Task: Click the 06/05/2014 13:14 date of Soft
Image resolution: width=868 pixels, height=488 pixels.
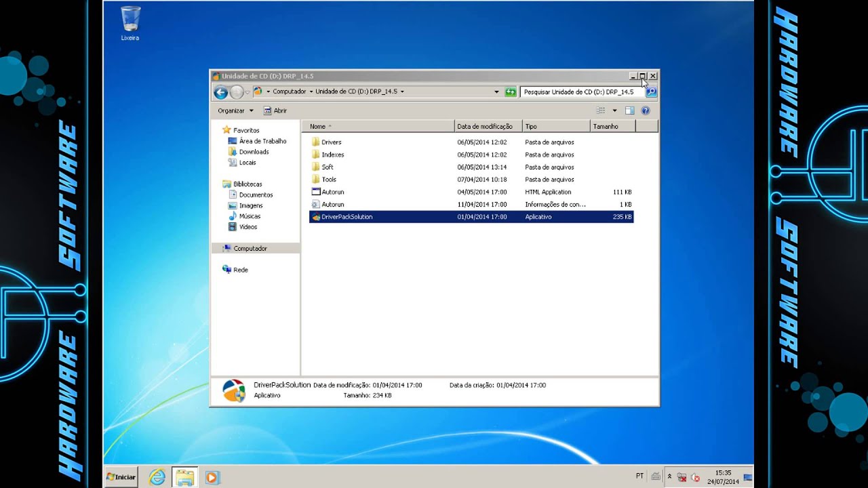Action: 482,167
